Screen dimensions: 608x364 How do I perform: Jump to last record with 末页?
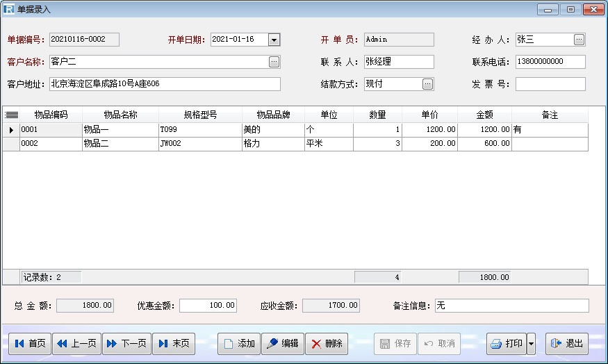tap(174, 344)
